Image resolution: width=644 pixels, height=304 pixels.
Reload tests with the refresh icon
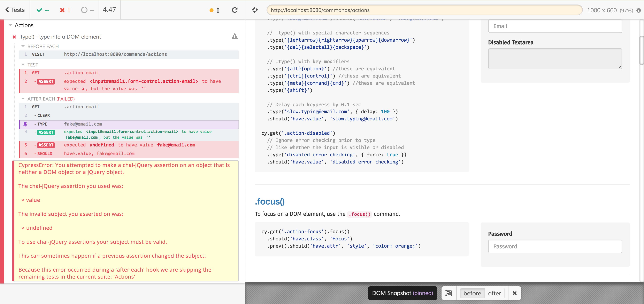point(235,10)
